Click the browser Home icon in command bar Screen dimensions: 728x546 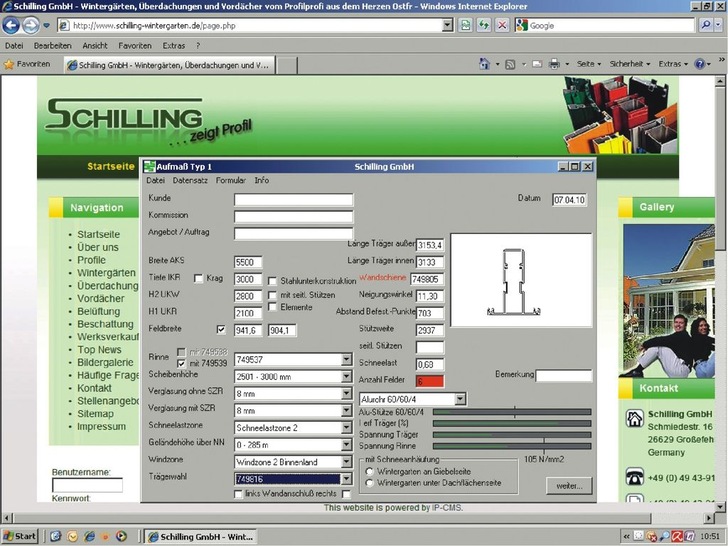click(486, 64)
